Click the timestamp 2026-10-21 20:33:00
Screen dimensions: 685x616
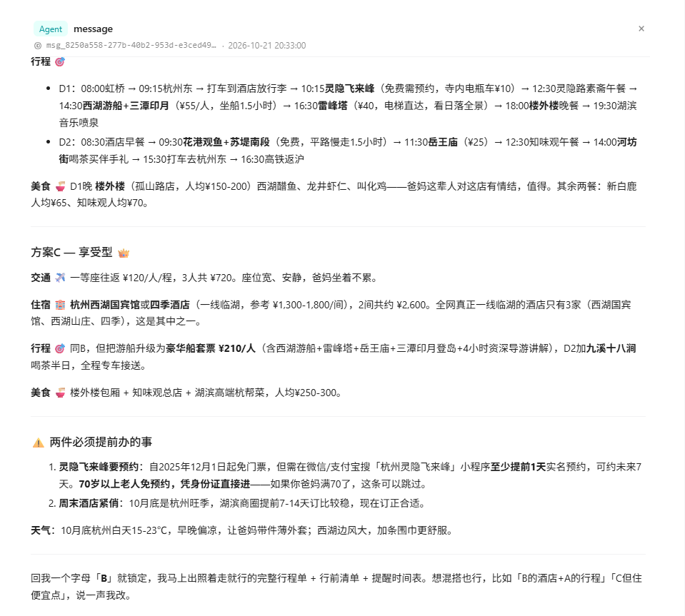(x=267, y=46)
